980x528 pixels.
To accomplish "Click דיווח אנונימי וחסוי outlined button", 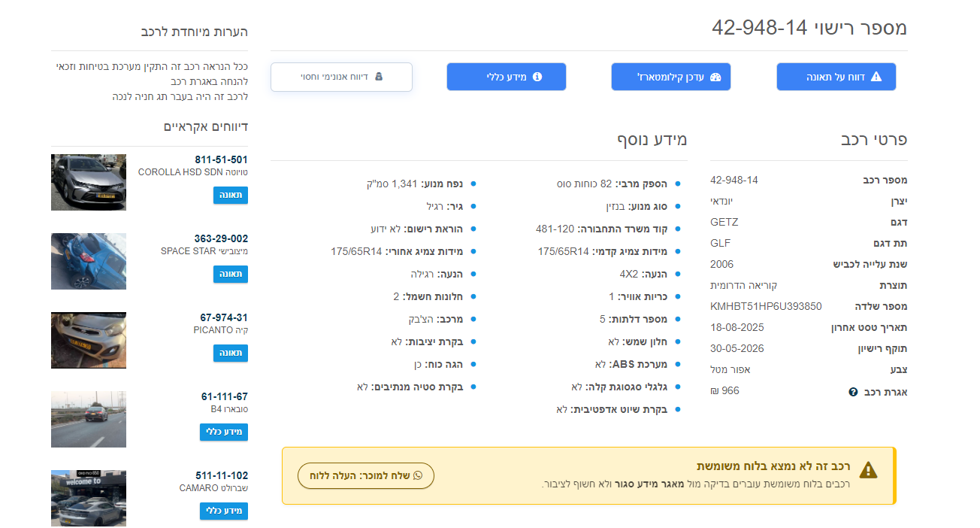I will click(341, 77).
